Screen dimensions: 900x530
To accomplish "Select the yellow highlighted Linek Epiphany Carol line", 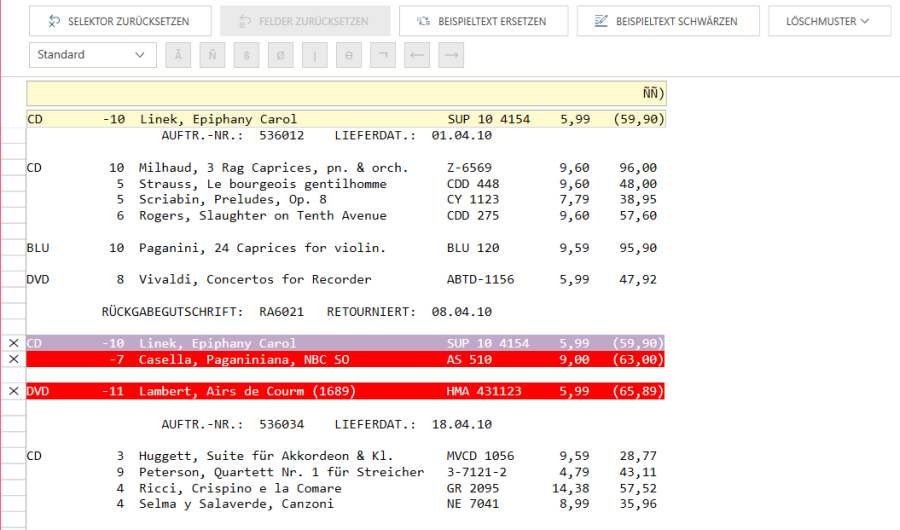I will coord(346,119).
